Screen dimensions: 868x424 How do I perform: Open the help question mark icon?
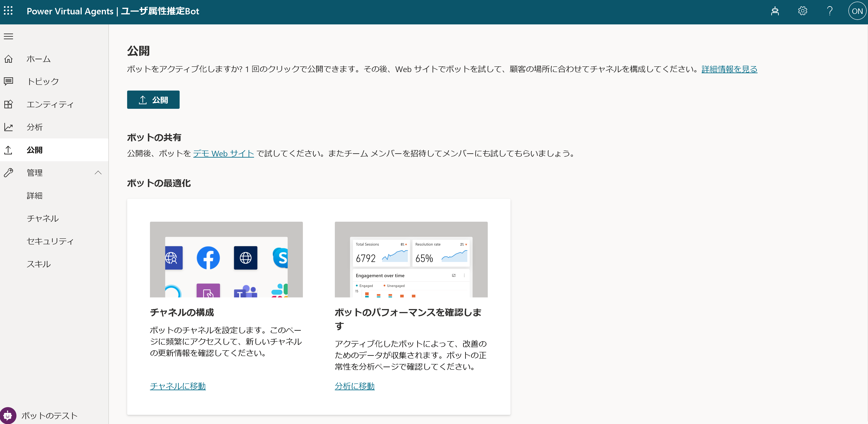pos(830,11)
